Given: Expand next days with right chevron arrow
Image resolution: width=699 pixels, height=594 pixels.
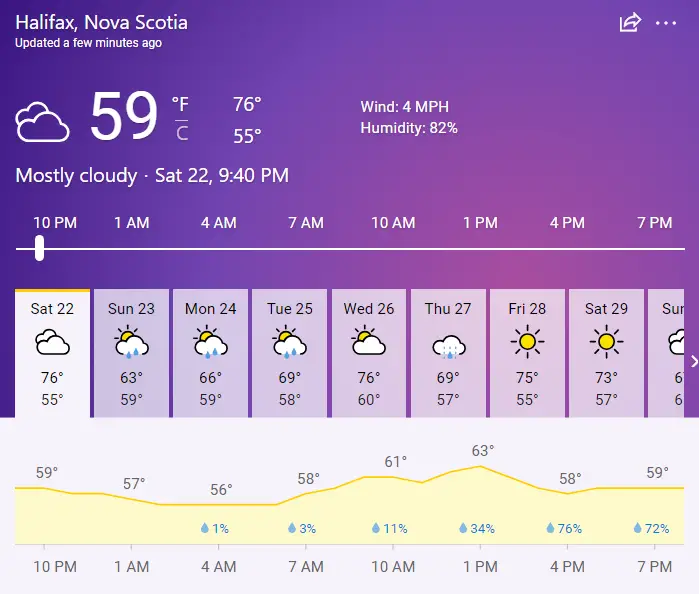Looking at the screenshot, I should tap(694, 361).
